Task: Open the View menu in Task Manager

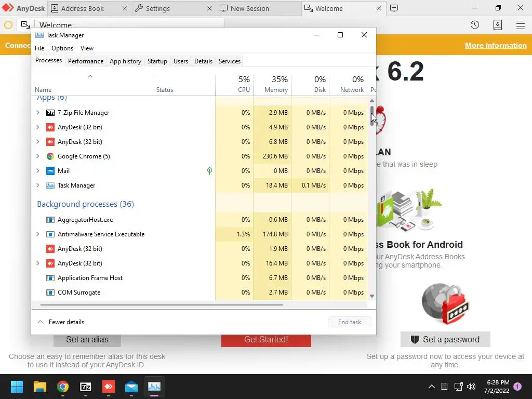Action: [87, 48]
